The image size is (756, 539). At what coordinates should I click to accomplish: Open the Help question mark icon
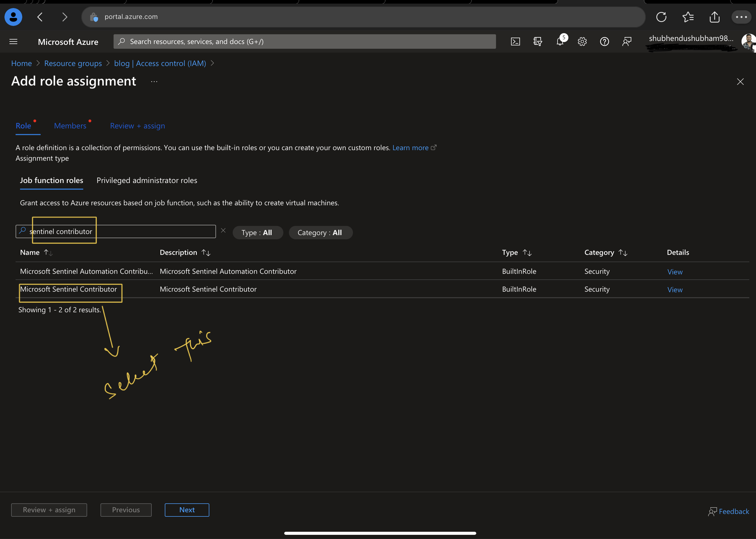pos(605,42)
